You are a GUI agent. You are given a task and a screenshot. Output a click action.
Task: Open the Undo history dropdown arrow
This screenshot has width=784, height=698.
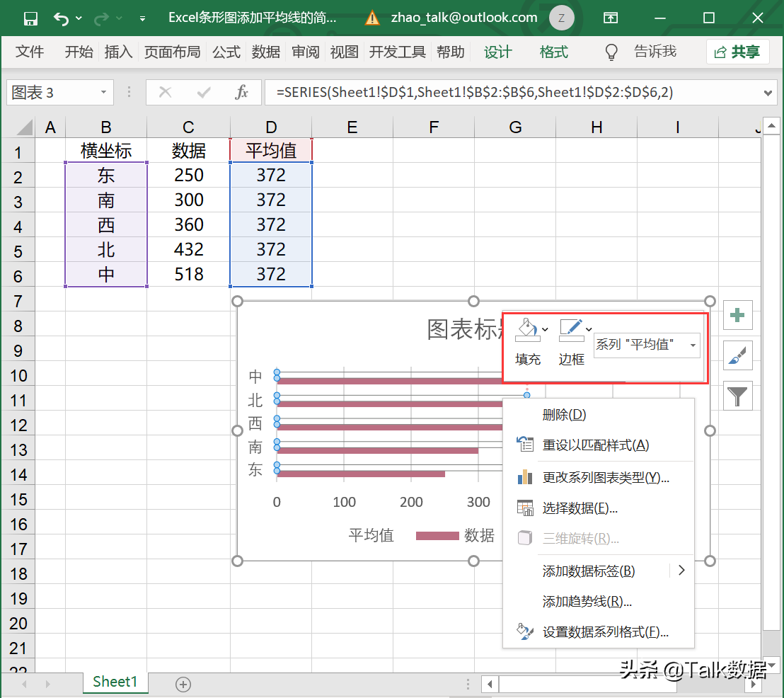coord(79,18)
